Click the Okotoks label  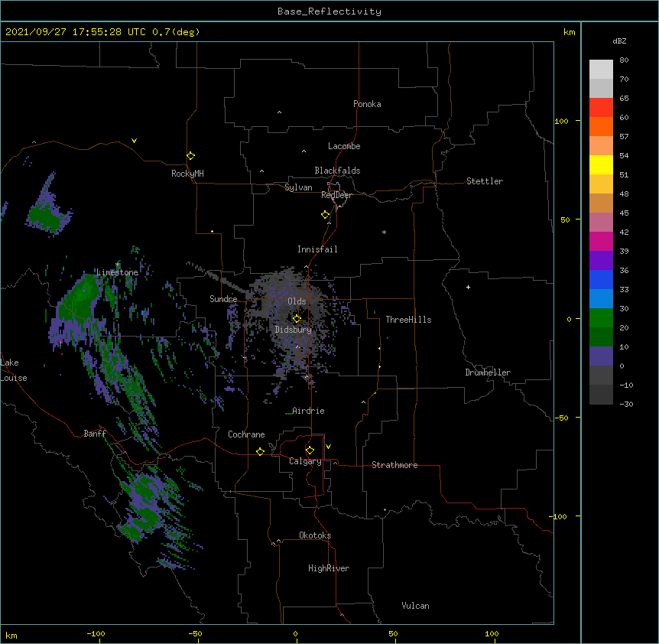click(315, 535)
